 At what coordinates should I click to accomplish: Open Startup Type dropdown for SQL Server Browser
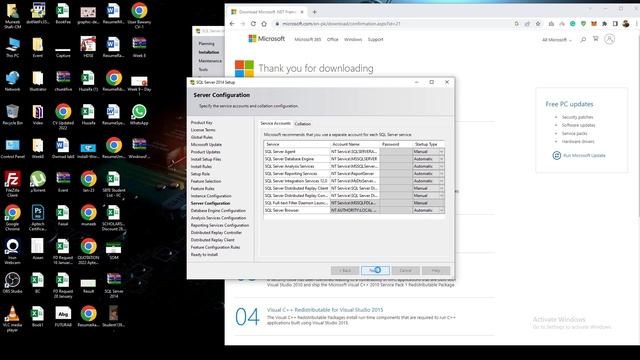441,210
